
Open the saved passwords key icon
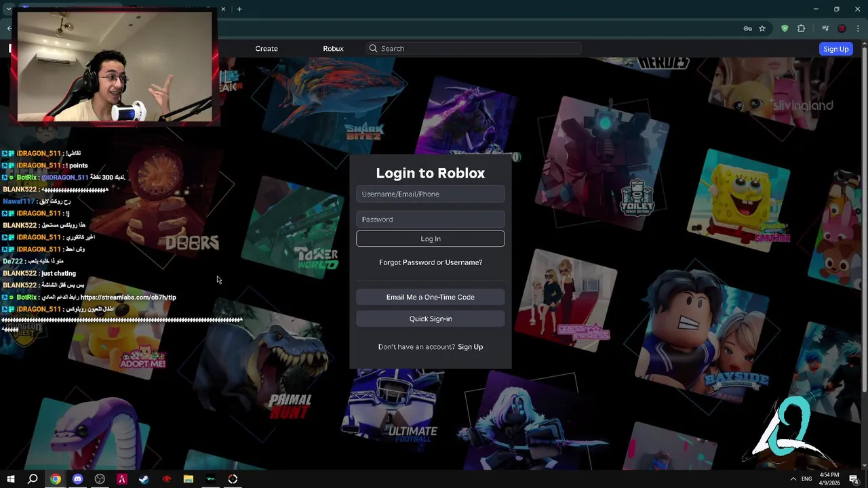tap(747, 28)
